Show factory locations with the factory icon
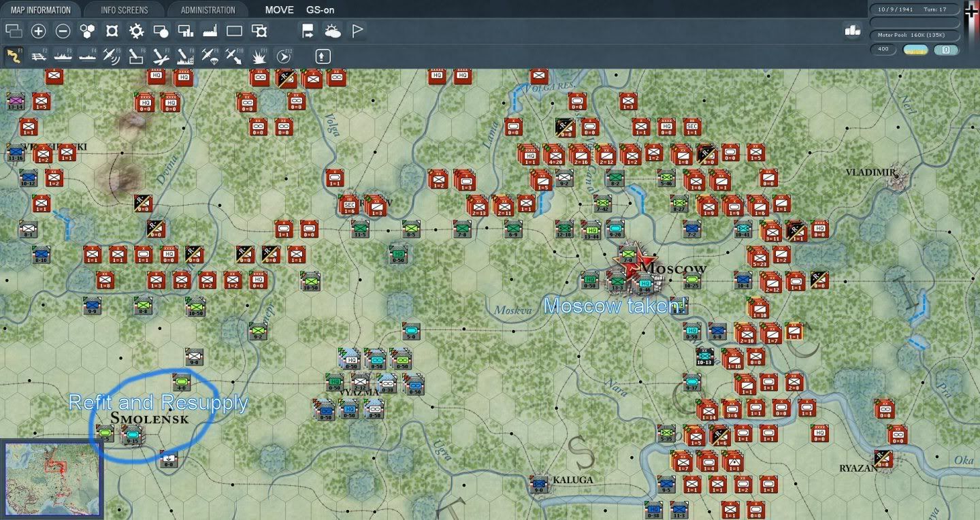The width and height of the screenshot is (980, 520). (210, 31)
